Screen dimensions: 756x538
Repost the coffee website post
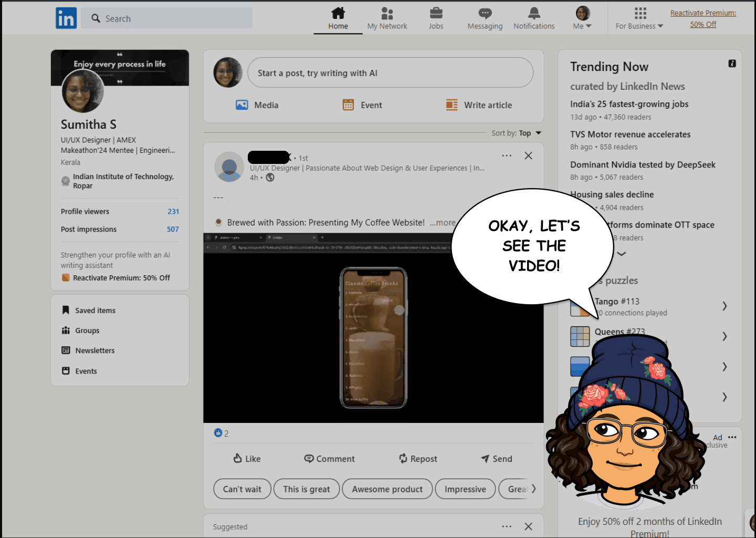pyautogui.click(x=418, y=459)
